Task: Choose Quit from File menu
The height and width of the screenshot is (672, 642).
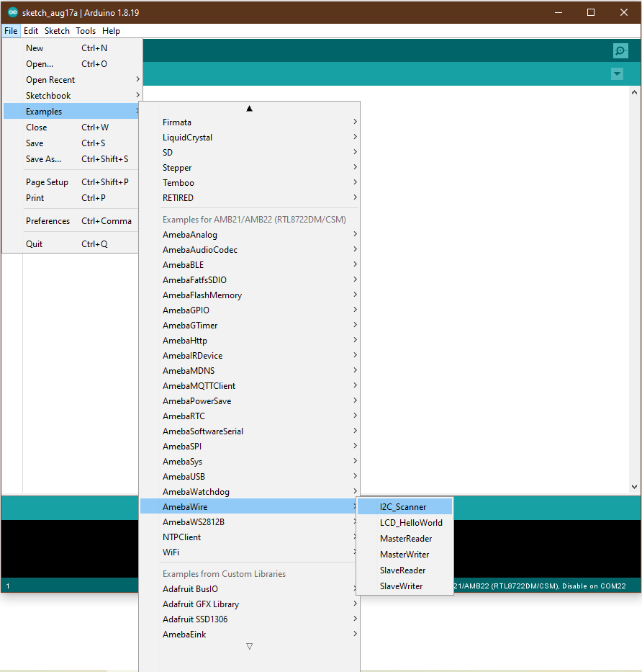Action: (x=71, y=244)
